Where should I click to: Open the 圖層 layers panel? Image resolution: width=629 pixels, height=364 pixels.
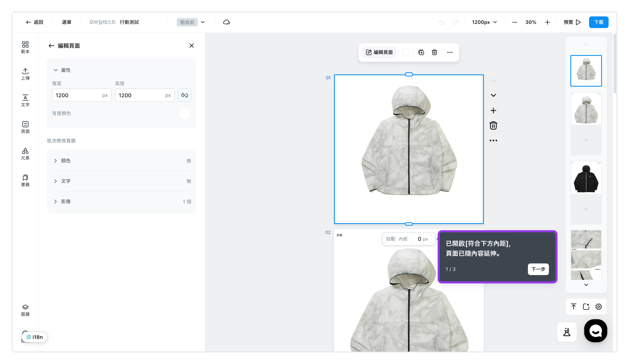click(x=25, y=310)
